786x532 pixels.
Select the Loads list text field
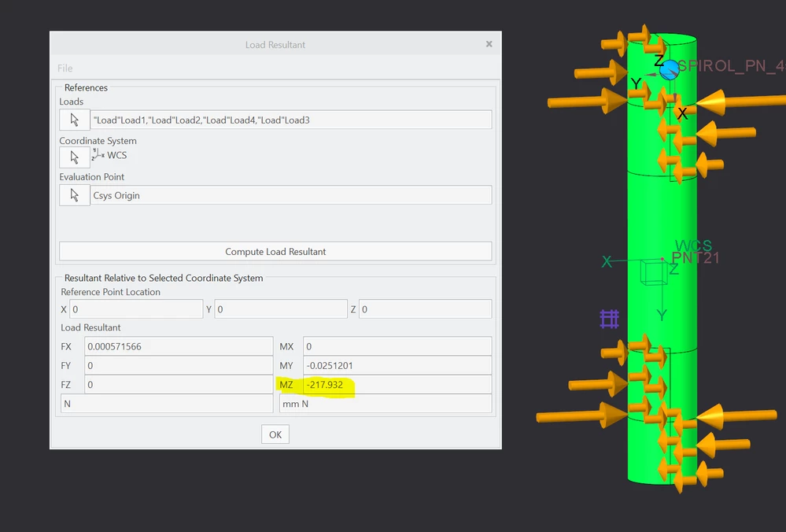tap(292, 119)
